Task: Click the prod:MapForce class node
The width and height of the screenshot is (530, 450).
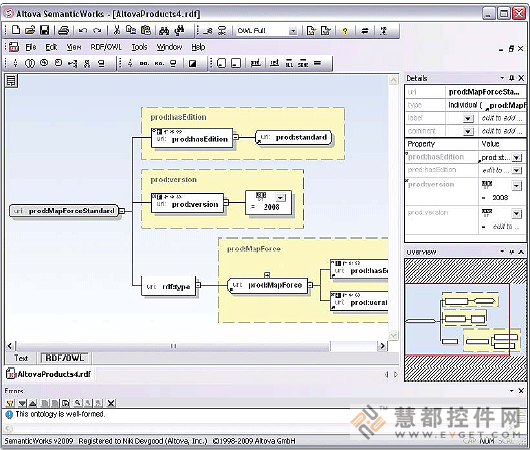Action: coord(267,285)
